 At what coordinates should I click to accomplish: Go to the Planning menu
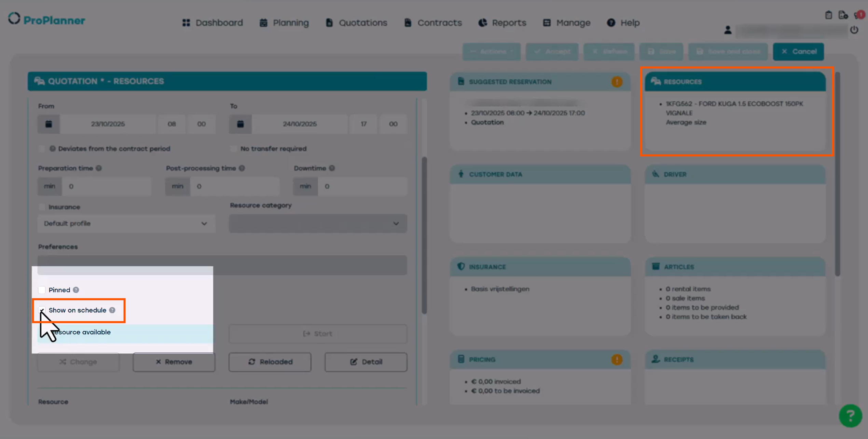(x=284, y=23)
